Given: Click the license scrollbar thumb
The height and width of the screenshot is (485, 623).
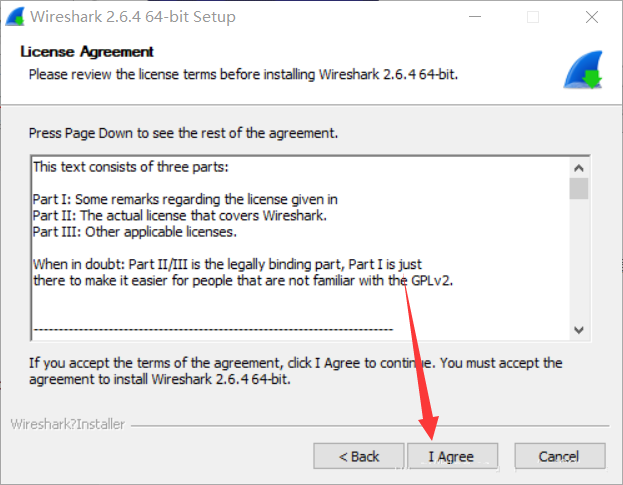Looking at the screenshot, I should tap(578, 189).
